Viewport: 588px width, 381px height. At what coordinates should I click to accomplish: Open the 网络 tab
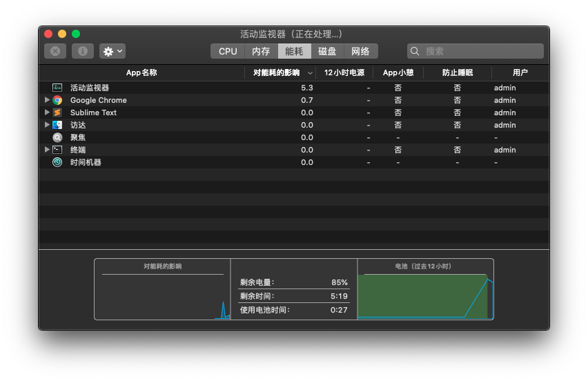pyautogui.click(x=360, y=51)
